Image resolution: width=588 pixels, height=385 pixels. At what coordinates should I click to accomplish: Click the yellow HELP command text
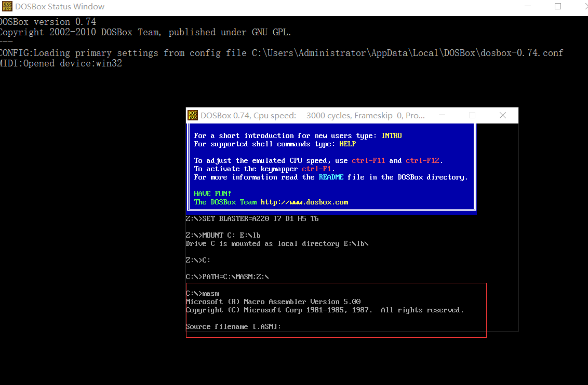(x=348, y=144)
